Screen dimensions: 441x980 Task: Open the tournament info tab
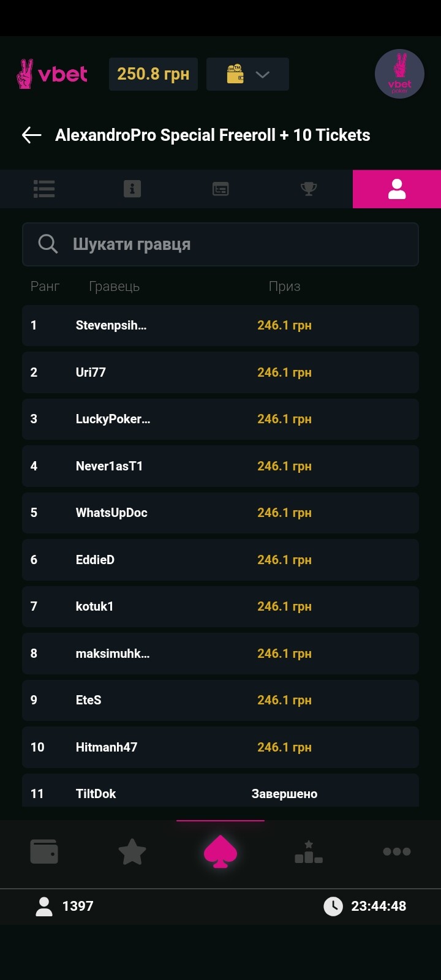coord(132,189)
